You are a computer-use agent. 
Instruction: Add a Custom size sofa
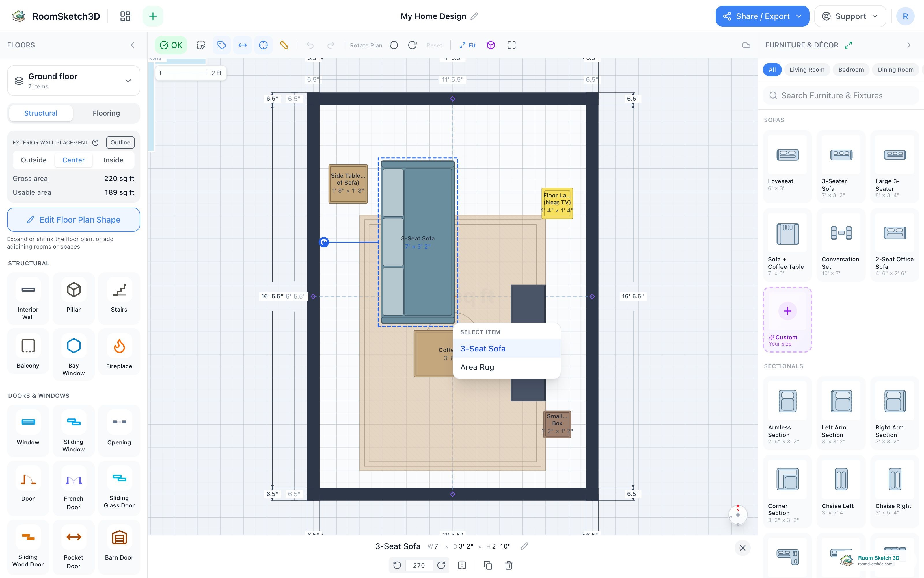(787, 320)
